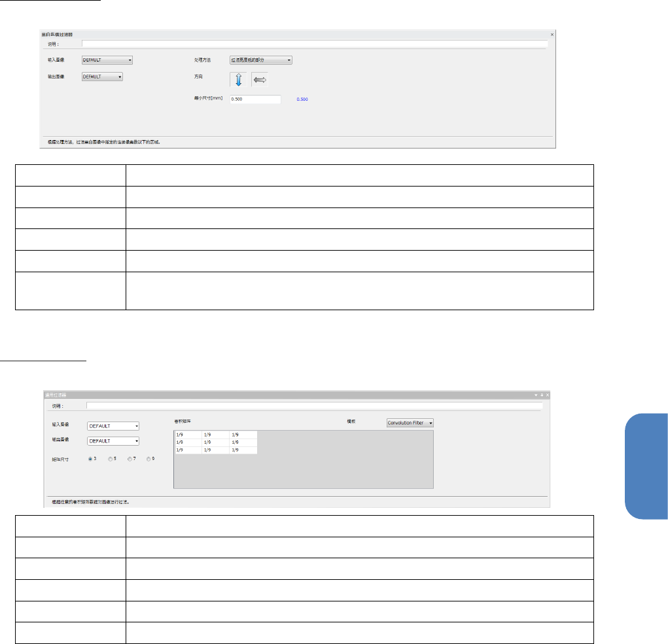Screen dimensions: 668x644
Task: Click the 处理方法 label
Action: [202, 60]
